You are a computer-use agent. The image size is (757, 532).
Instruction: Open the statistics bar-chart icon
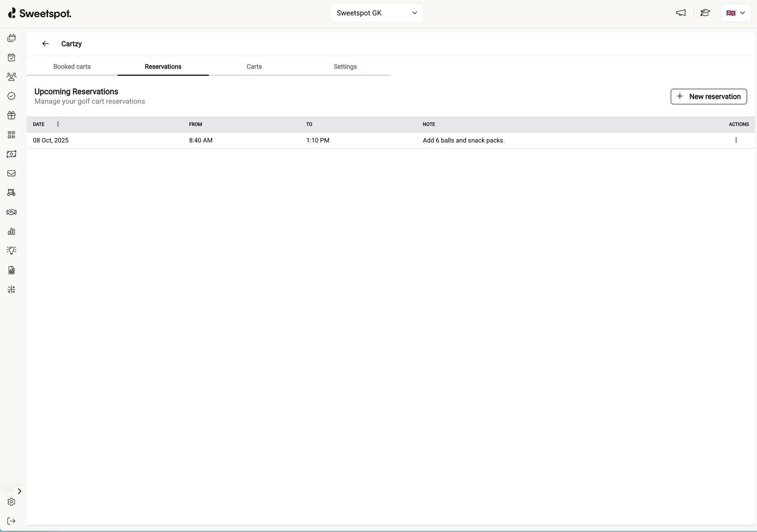click(x=11, y=231)
